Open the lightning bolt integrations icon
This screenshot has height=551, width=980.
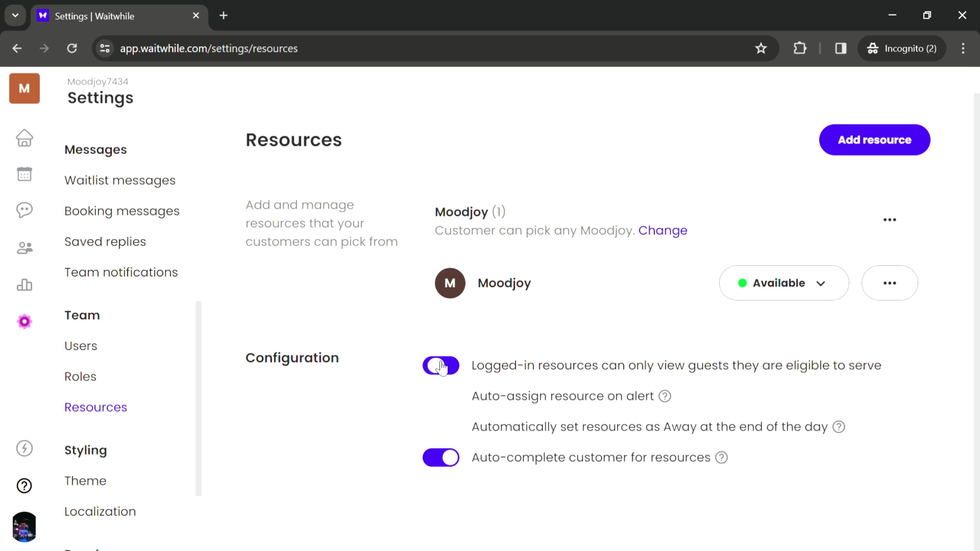(24, 448)
